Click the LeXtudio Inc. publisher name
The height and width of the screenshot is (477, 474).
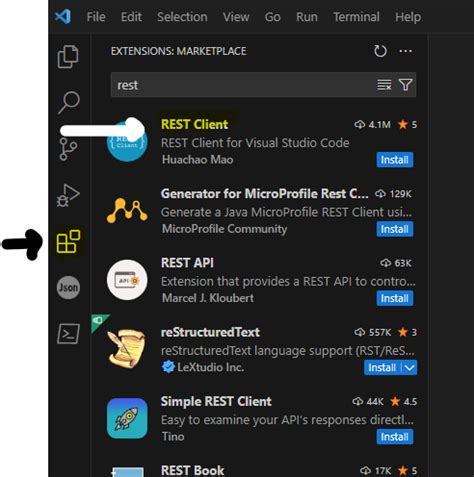point(210,367)
